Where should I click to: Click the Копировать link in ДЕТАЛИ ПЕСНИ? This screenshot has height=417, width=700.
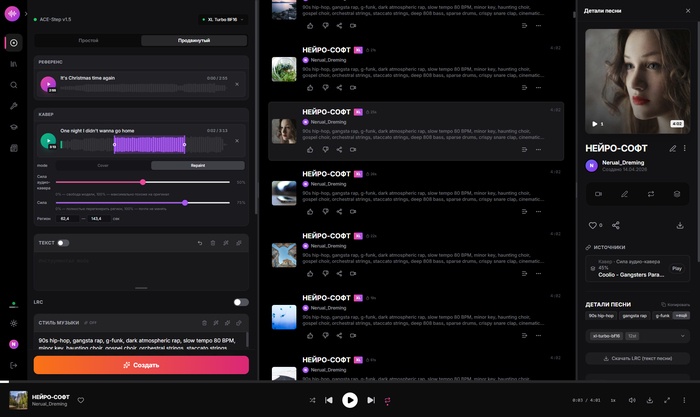click(x=675, y=304)
